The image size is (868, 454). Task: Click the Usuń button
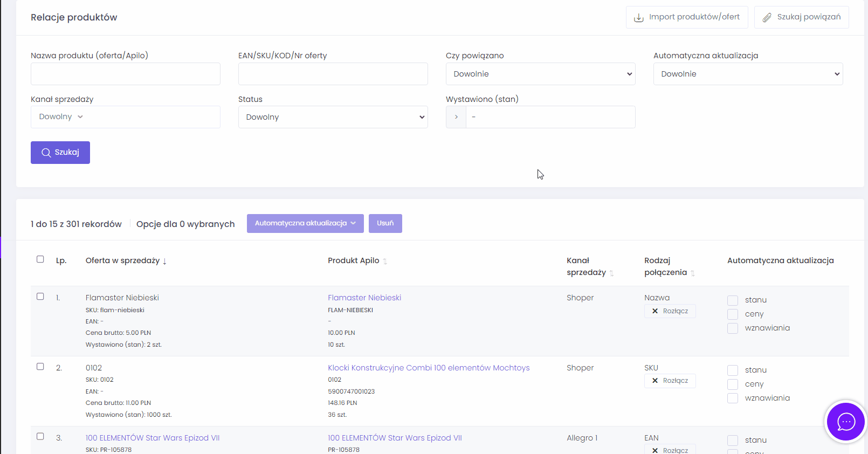tap(385, 223)
